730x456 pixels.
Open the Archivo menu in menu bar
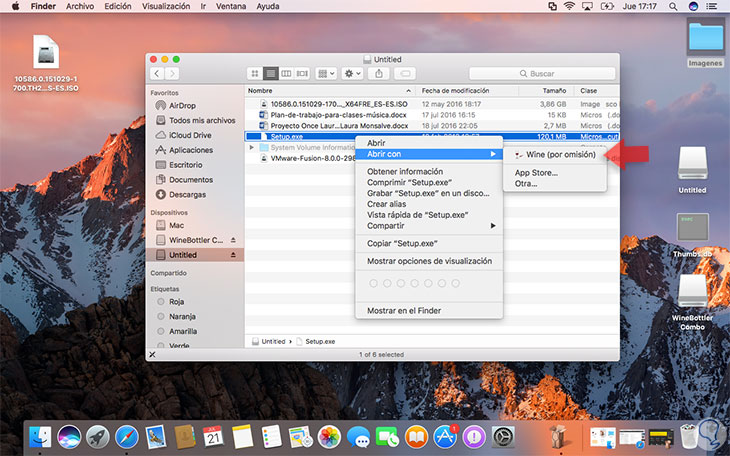point(80,7)
